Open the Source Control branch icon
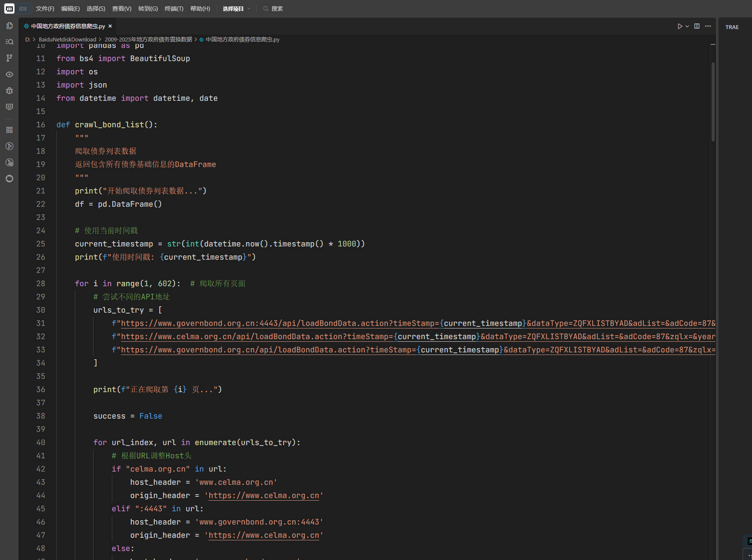 click(9, 58)
